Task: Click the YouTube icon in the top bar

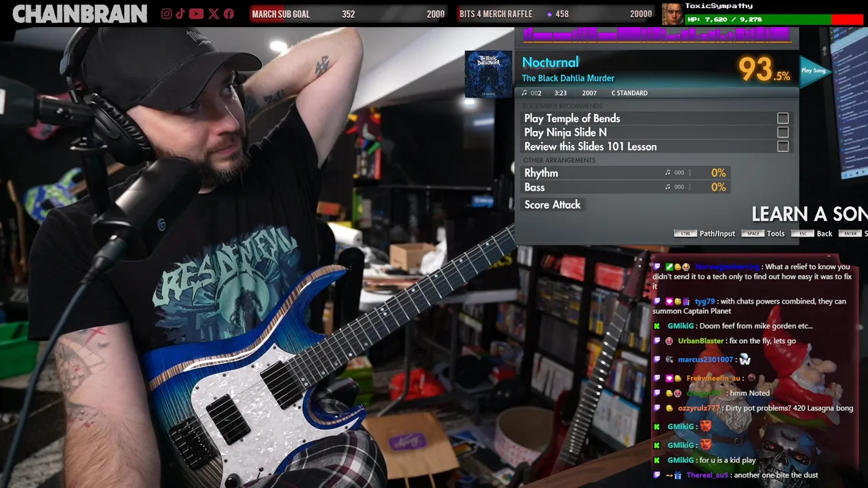Action: point(197,14)
